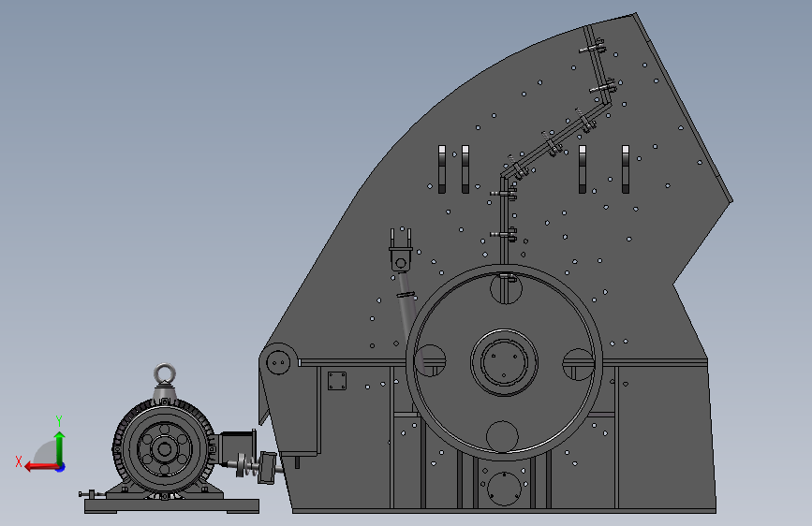Select the motor terminal box beside the coupling
This screenshot has height=526, width=812.
237,447
